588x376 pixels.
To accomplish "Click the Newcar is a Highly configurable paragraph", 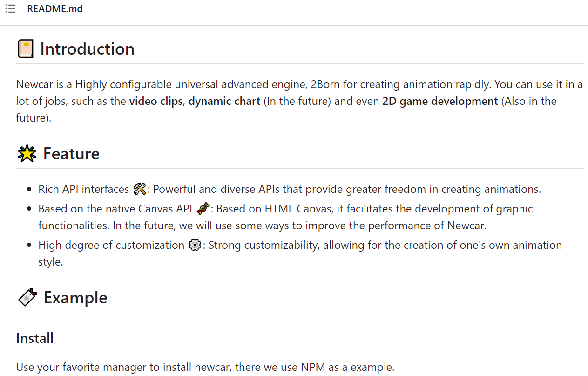I will pos(300,101).
